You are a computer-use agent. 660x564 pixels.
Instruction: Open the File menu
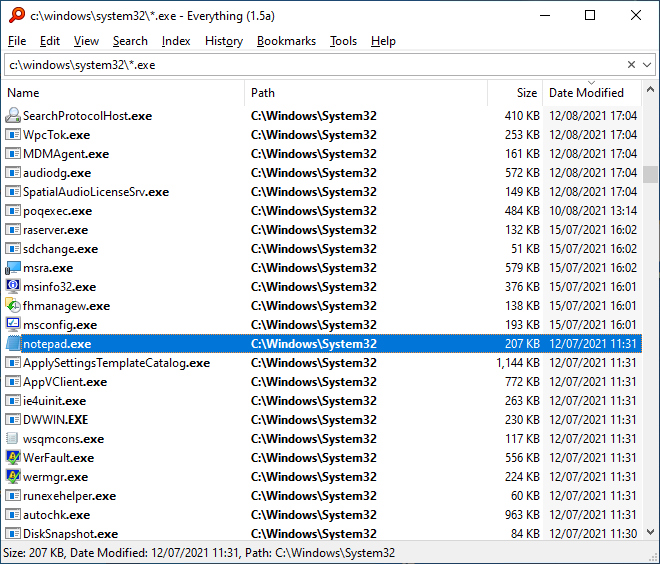17,41
